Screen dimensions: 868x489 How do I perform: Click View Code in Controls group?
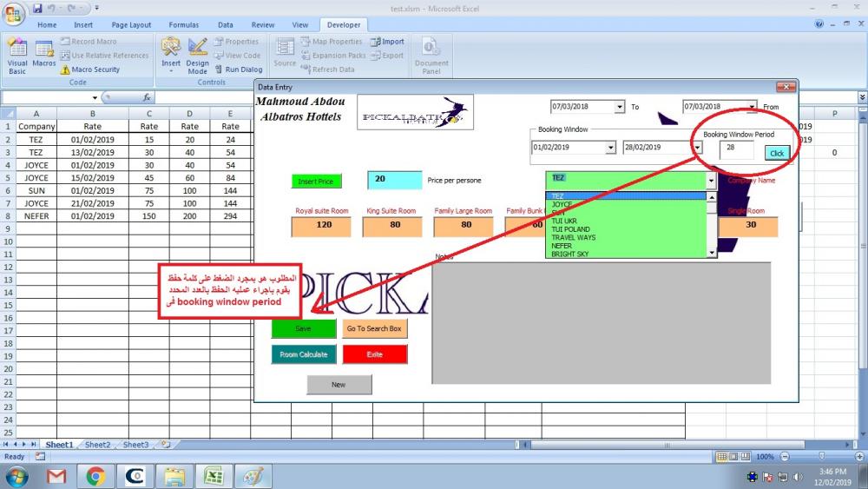tap(238, 56)
